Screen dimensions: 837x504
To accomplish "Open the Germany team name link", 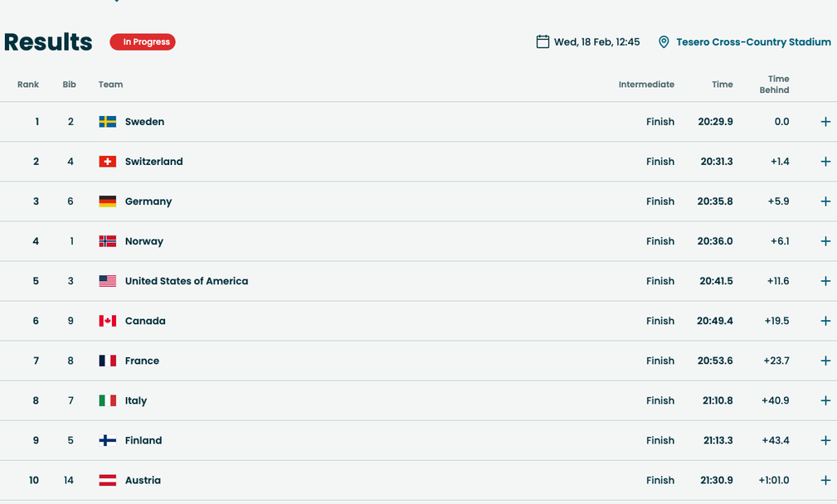I will coord(148,201).
